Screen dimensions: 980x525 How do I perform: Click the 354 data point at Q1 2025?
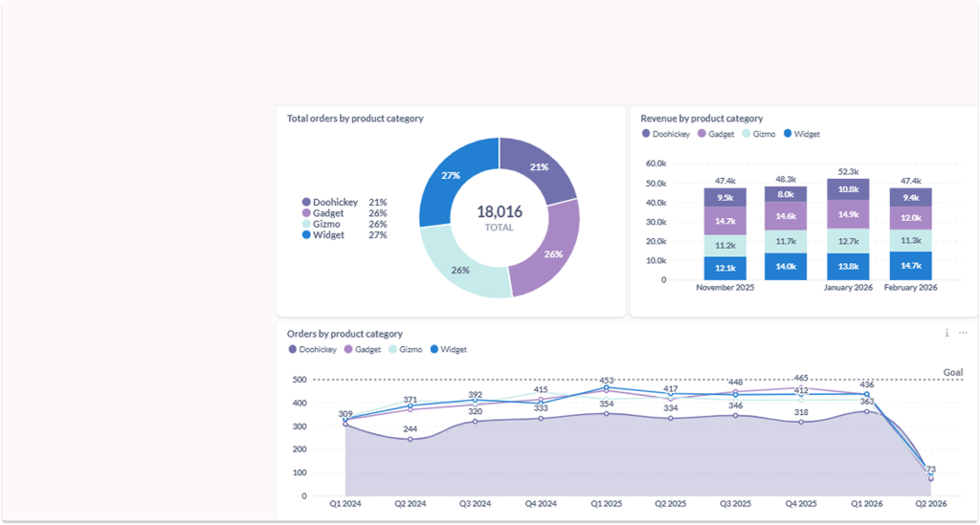[x=606, y=413]
